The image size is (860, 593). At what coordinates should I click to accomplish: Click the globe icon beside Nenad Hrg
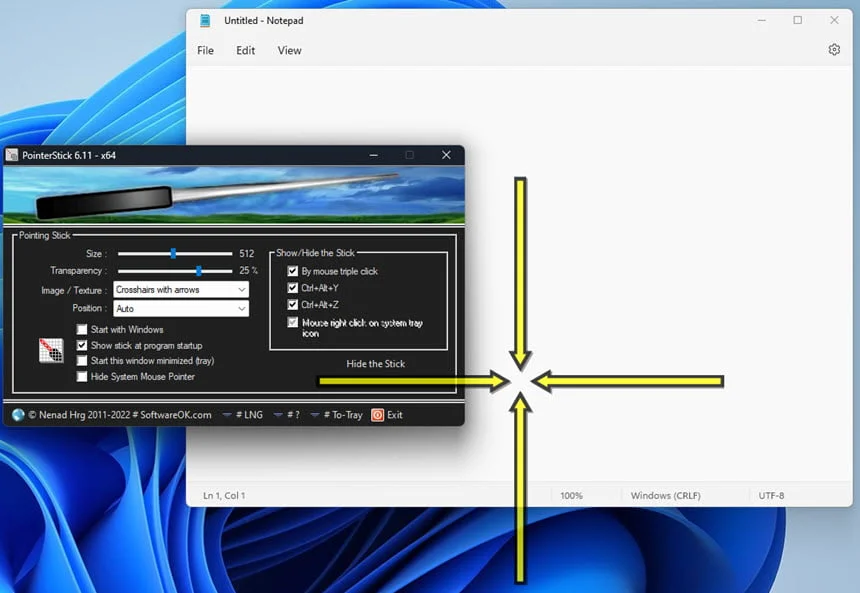coord(18,415)
